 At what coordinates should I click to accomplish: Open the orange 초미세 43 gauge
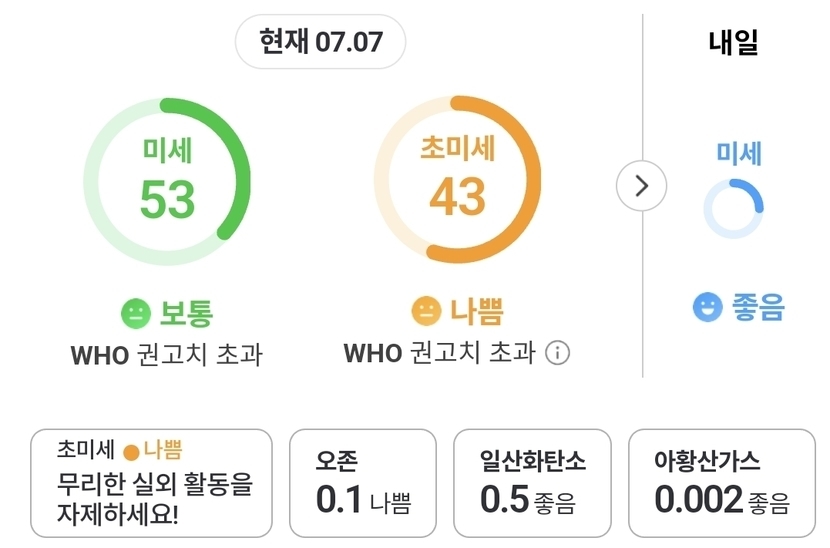pyautogui.click(x=457, y=179)
